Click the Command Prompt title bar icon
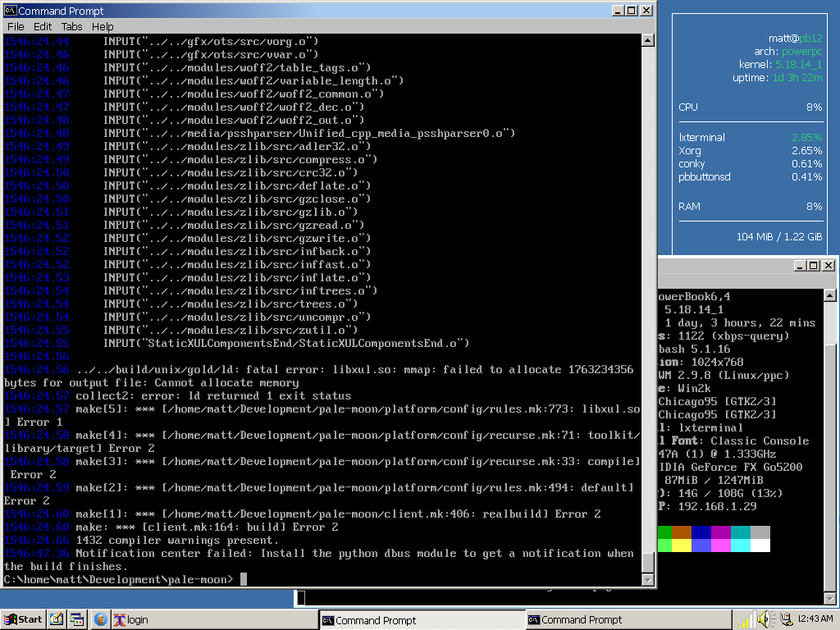840x630 pixels. pos(10,10)
